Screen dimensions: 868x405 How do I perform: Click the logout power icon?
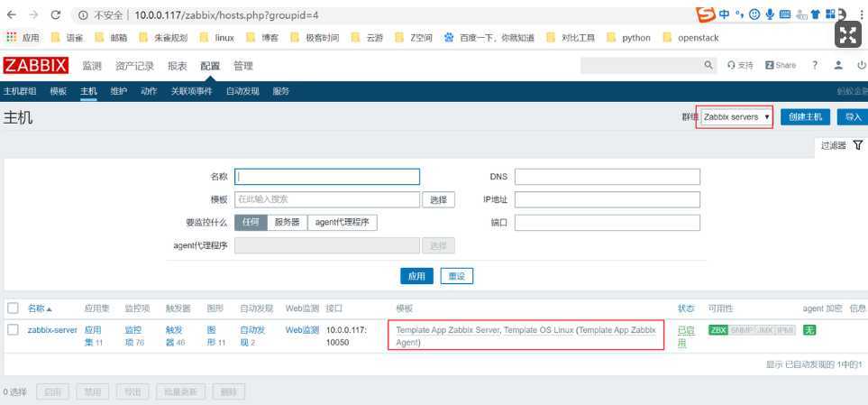click(862, 65)
